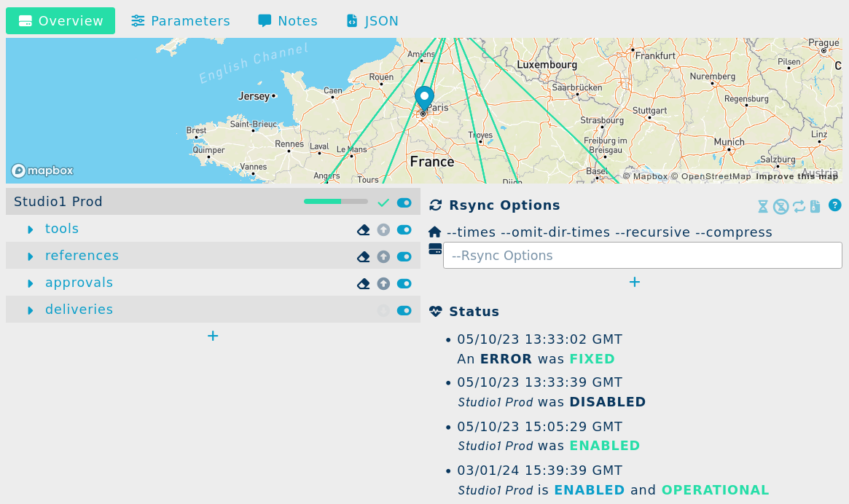Click the crossed-out hourglass circle icon
The width and height of the screenshot is (849, 504).
(781, 206)
